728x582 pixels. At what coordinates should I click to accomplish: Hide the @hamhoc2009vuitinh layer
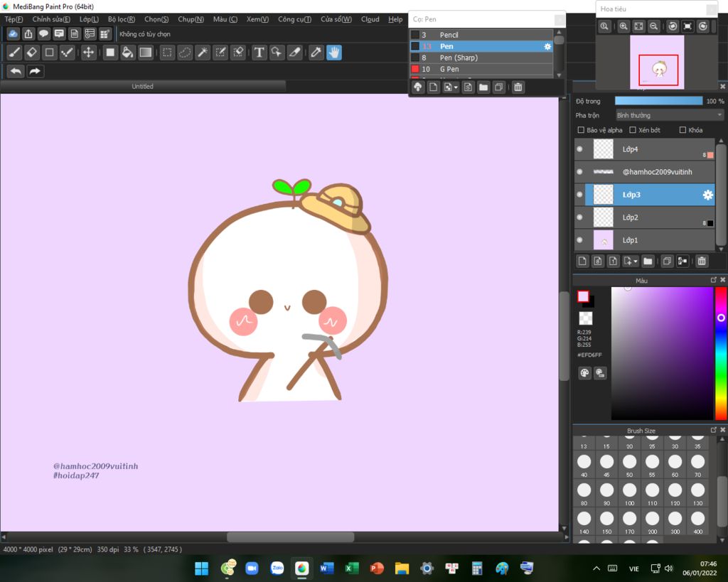point(579,172)
